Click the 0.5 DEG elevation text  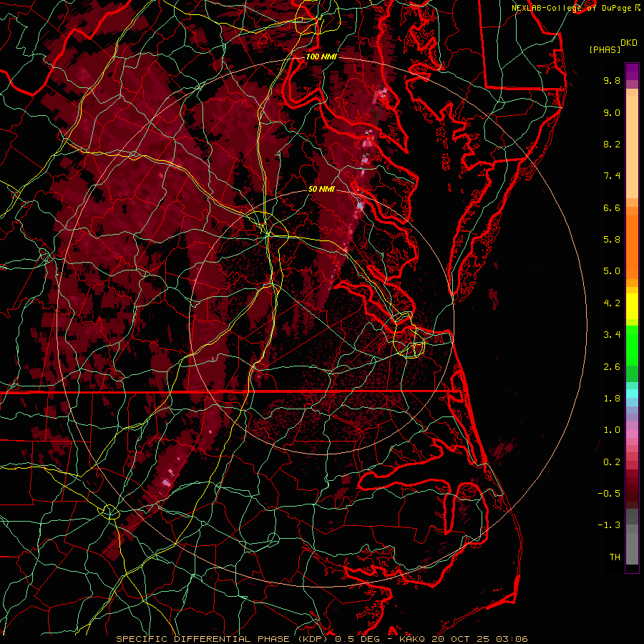click(358, 639)
